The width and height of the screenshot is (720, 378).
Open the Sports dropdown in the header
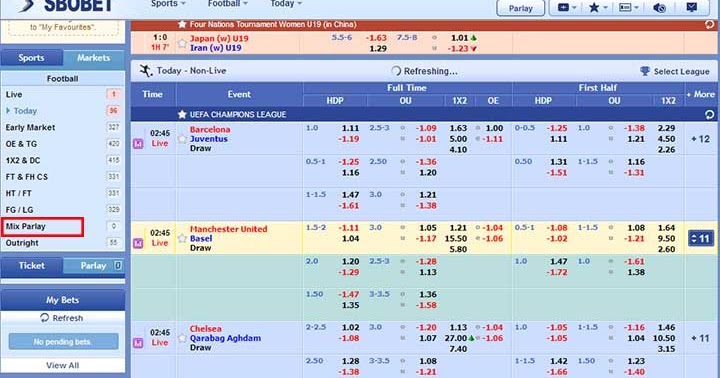click(168, 4)
